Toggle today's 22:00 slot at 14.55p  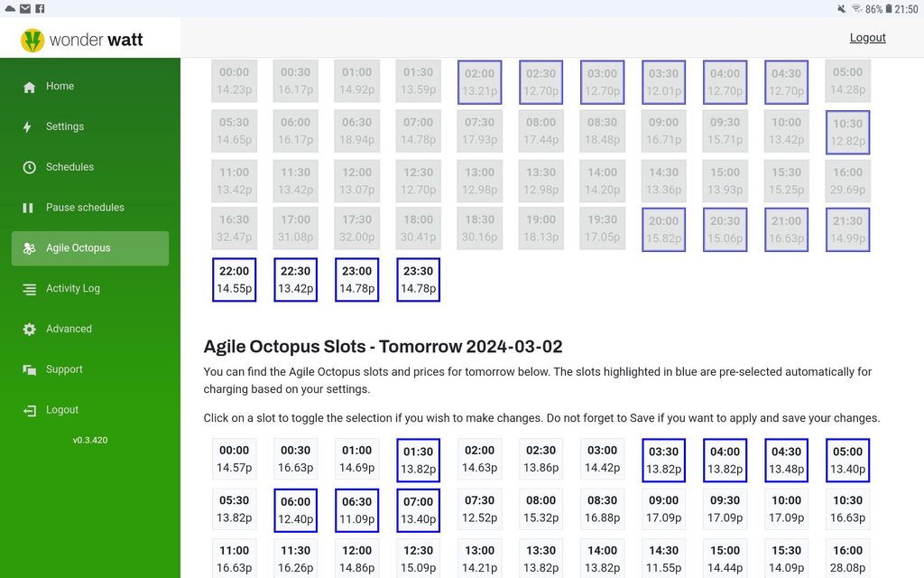coord(234,280)
